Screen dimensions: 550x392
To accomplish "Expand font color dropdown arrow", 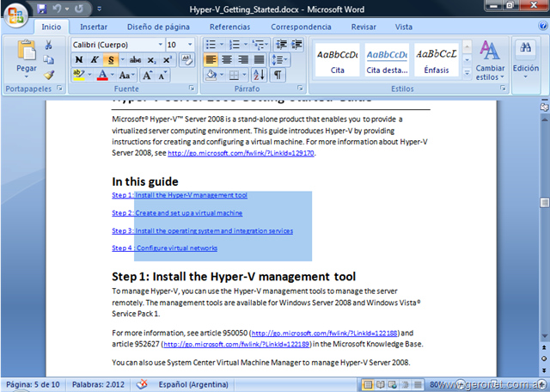I will click(113, 75).
